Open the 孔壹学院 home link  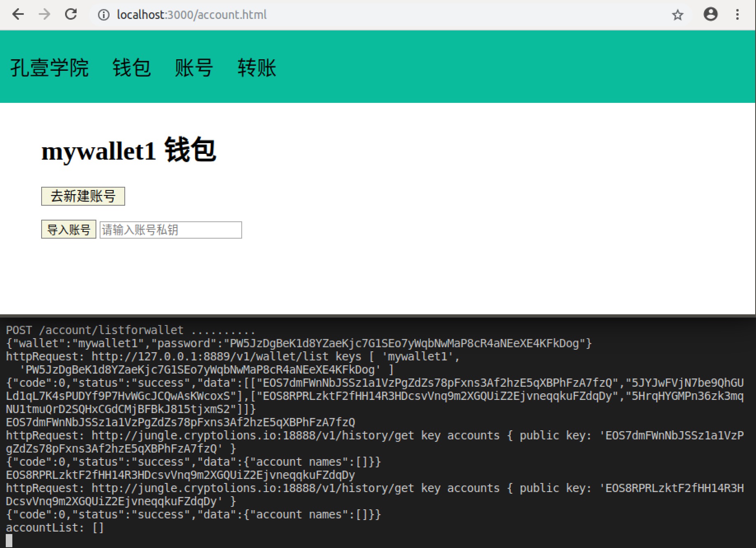(49, 67)
